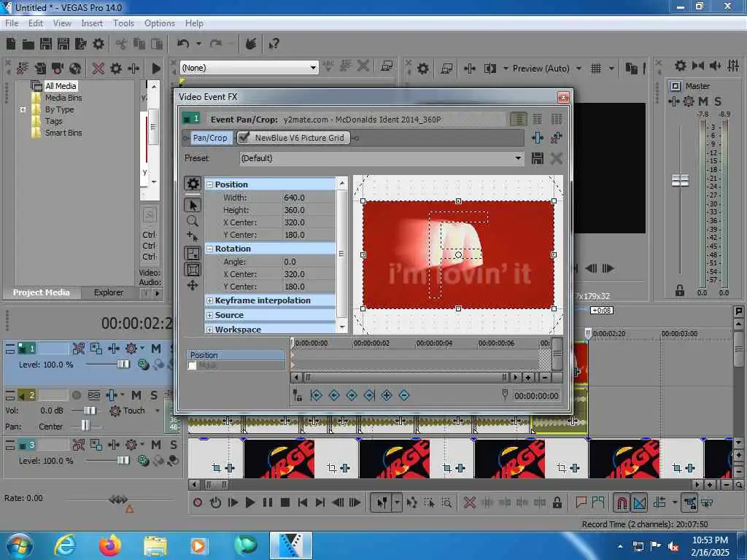Collapse the Rotation section

point(209,249)
